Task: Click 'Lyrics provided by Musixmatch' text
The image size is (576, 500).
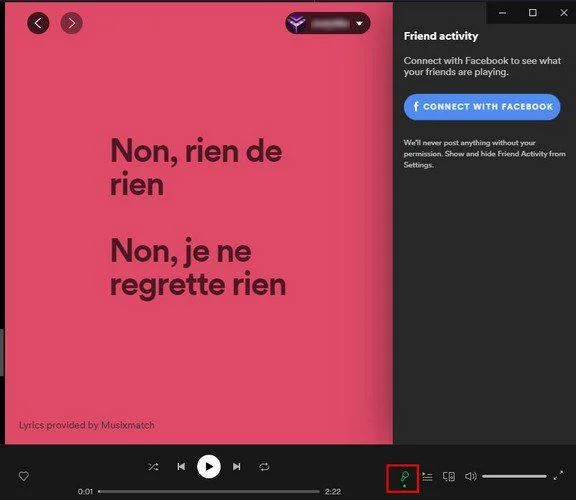Action: pos(87,425)
